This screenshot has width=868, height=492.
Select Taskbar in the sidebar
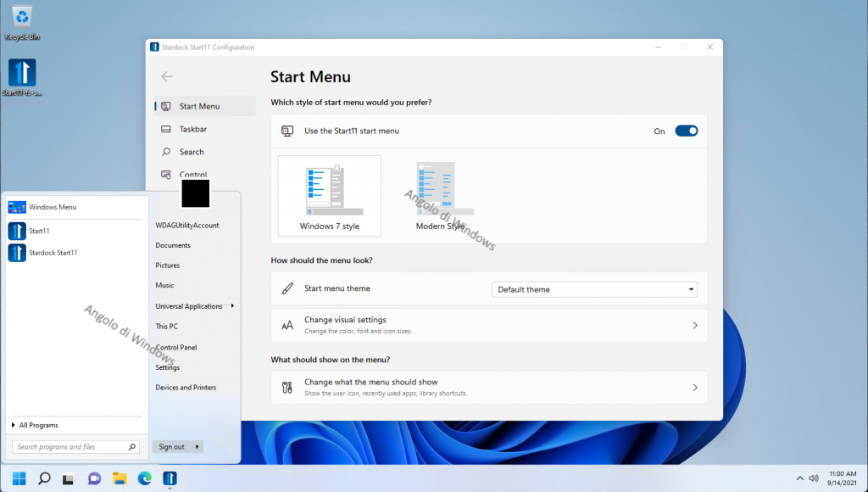pyautogui.click(x=192, y=129)
